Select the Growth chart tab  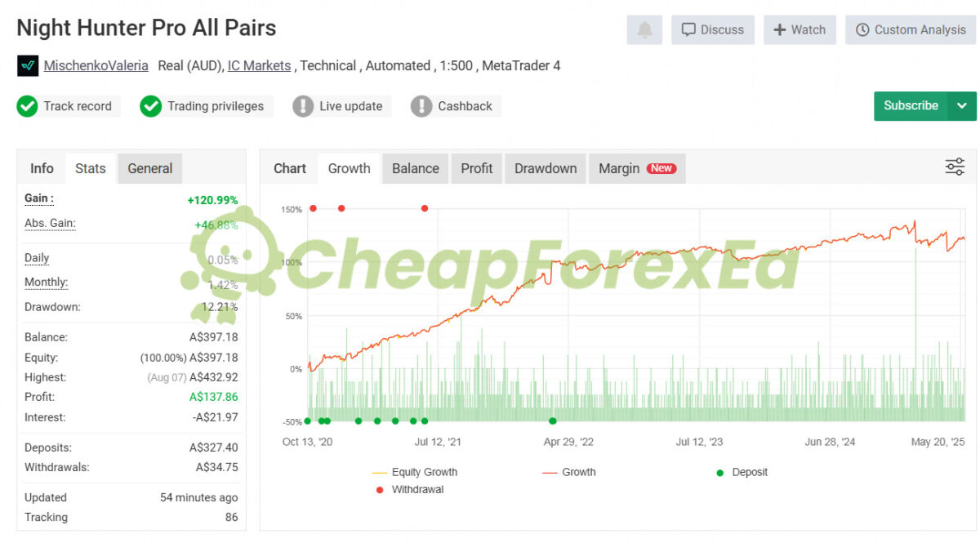(x=349, y=168)
